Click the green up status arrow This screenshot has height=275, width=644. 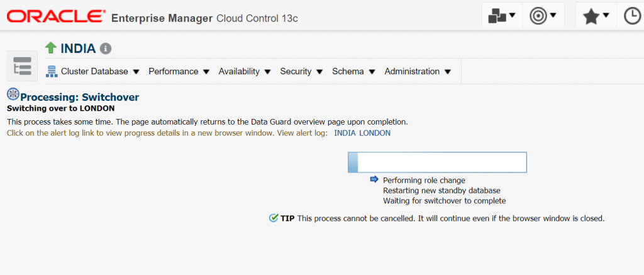pos(51,48)
